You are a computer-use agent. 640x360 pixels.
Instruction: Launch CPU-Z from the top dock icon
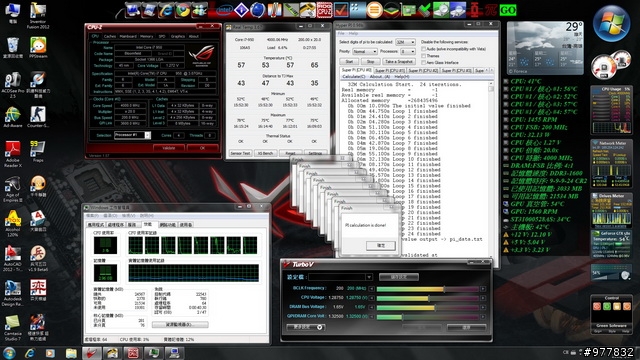[x=324, y=10]
